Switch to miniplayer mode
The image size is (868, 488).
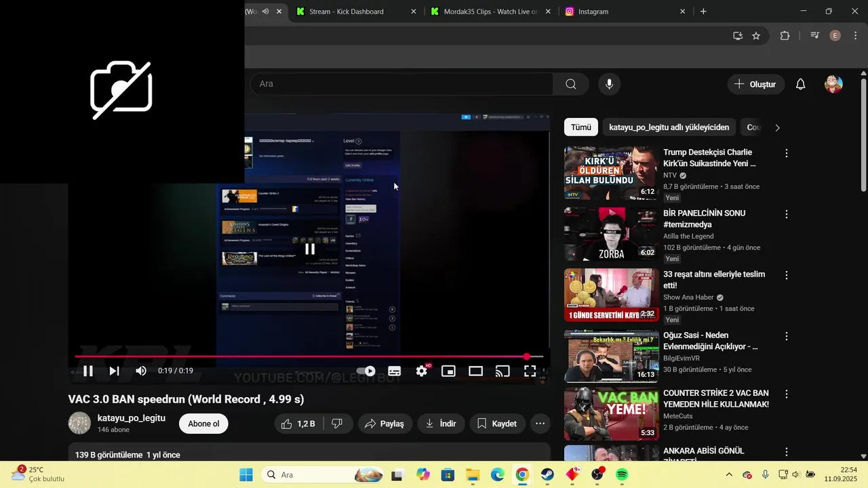448,371
